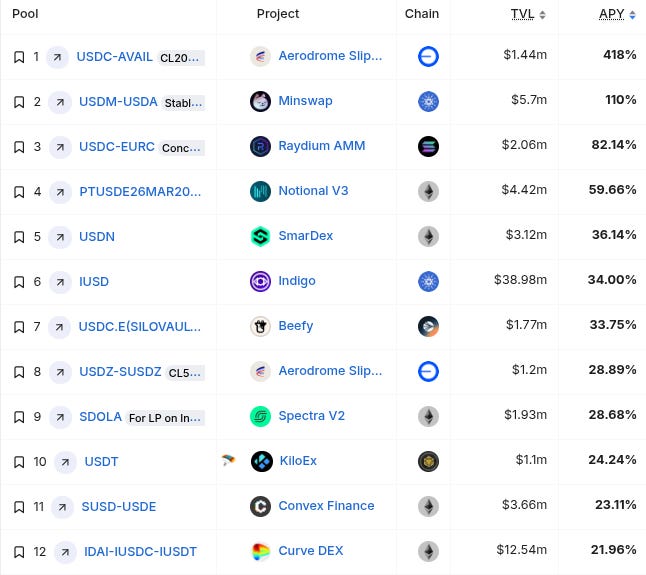Bookmark the USDN pool
The height and width of the screenshot is (575, 646).
pyautogui.click(x=19, y=237)
